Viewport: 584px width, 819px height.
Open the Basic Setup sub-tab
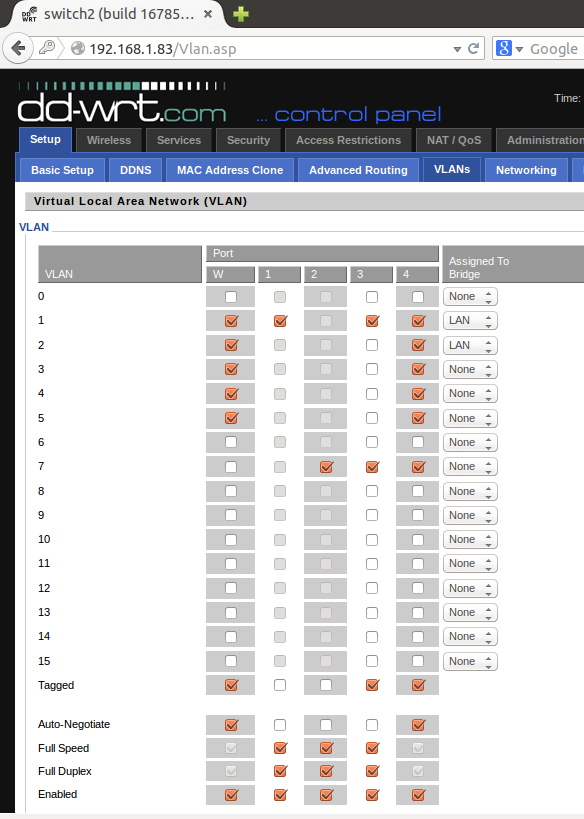(62, 170)
